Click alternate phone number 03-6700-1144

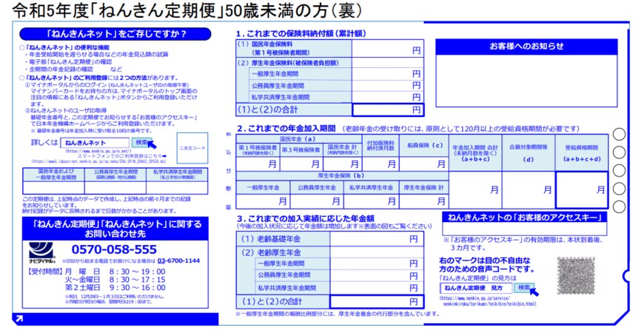coord(178,261)
